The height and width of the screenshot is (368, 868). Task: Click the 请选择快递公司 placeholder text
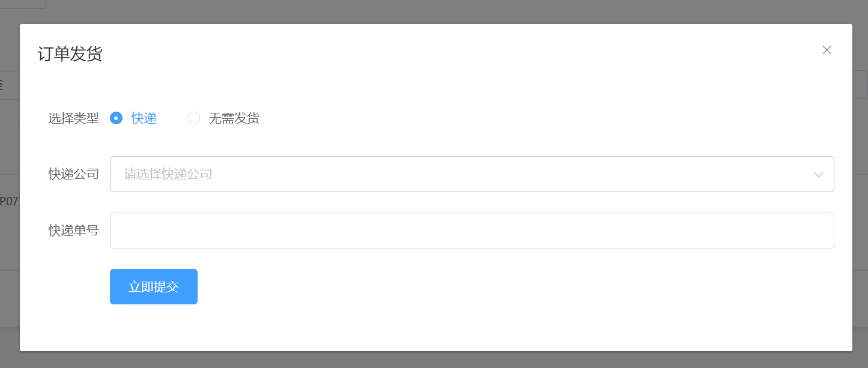168,174
